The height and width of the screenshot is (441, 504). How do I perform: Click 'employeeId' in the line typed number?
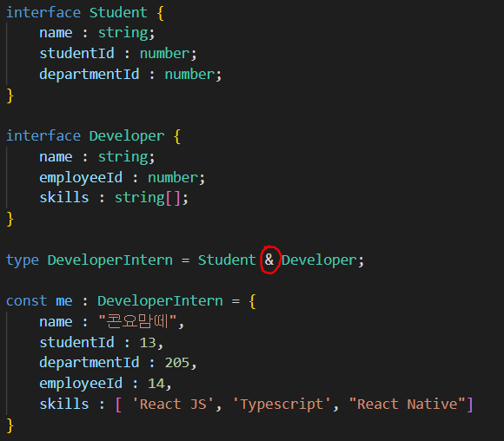[81, 178]
